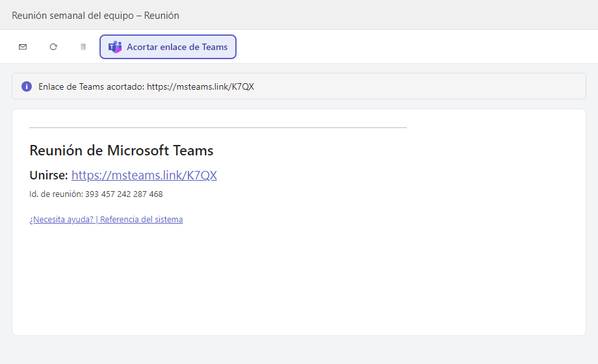Select the meeting ID 393 457 242 287 468
The width and height of the screenshot is (598, 364).
tap(124, 194)
